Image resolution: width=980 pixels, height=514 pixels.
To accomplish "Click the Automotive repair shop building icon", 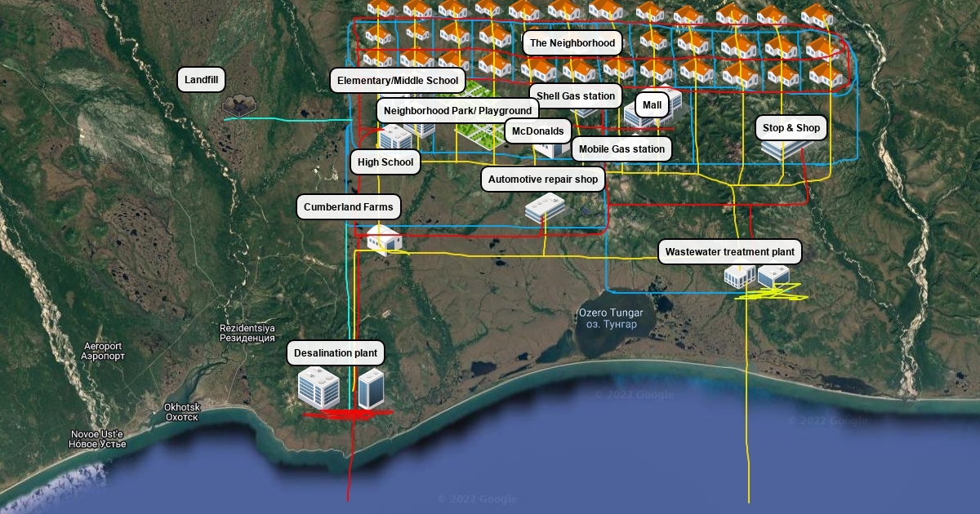I will [545, 207].
